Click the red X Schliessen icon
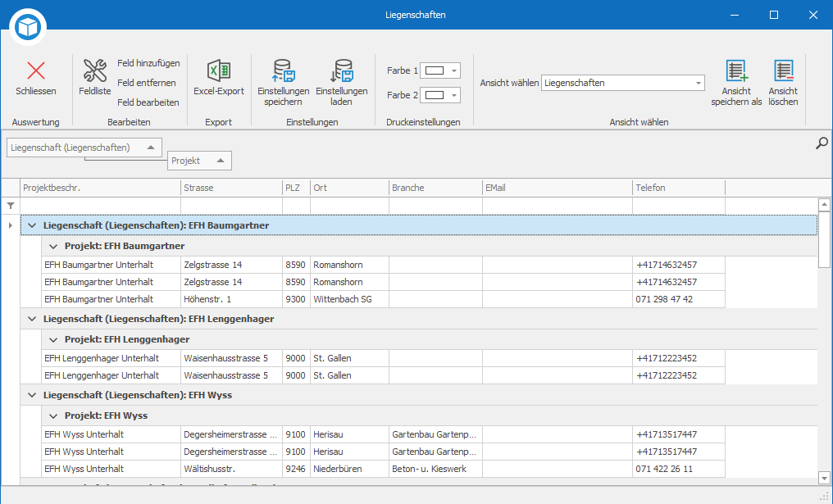This screenshot has width=833, height=504. tap(36, 70)
